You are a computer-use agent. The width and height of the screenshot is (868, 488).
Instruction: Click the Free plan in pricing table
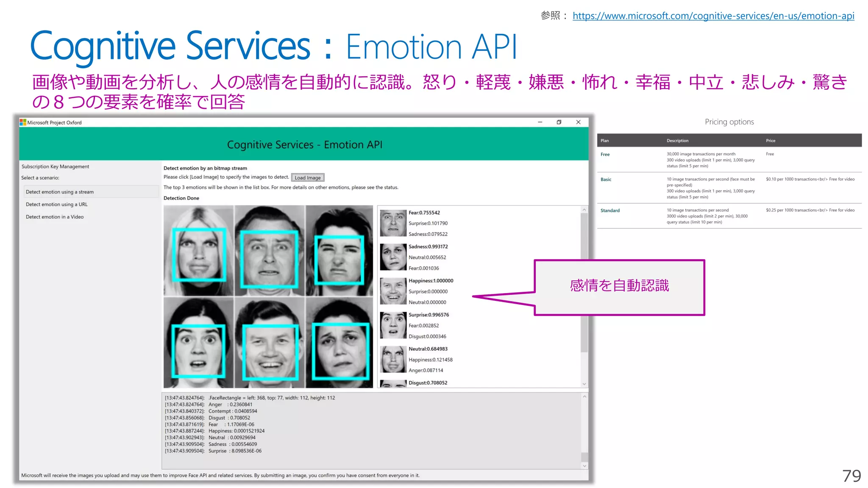[605, 155]
